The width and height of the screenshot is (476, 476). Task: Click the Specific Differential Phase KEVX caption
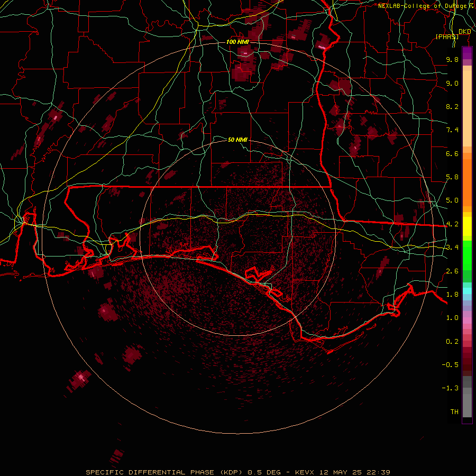pyautogui.click(x=238, y=472)
